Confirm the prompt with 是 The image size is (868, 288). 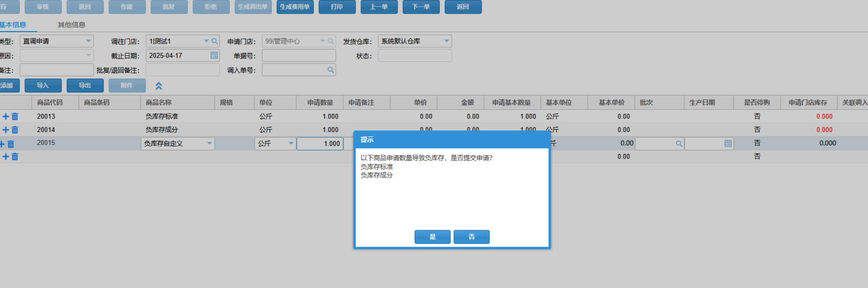point(433,237)
